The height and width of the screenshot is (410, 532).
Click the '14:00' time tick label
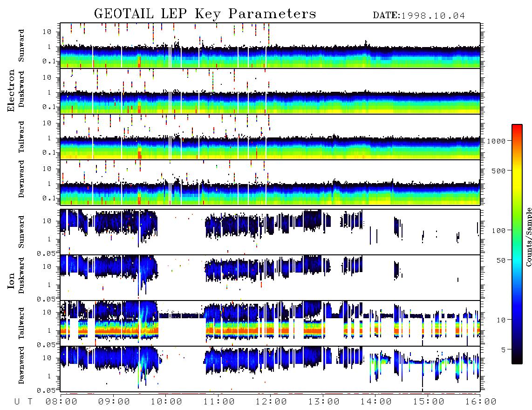[x=376, y=402]
